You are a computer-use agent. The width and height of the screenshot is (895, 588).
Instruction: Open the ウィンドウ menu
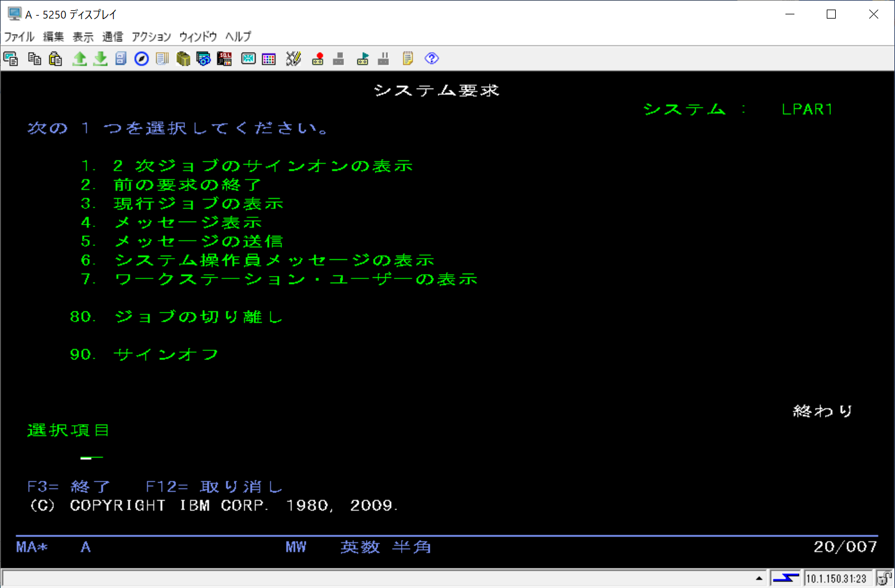198,37
